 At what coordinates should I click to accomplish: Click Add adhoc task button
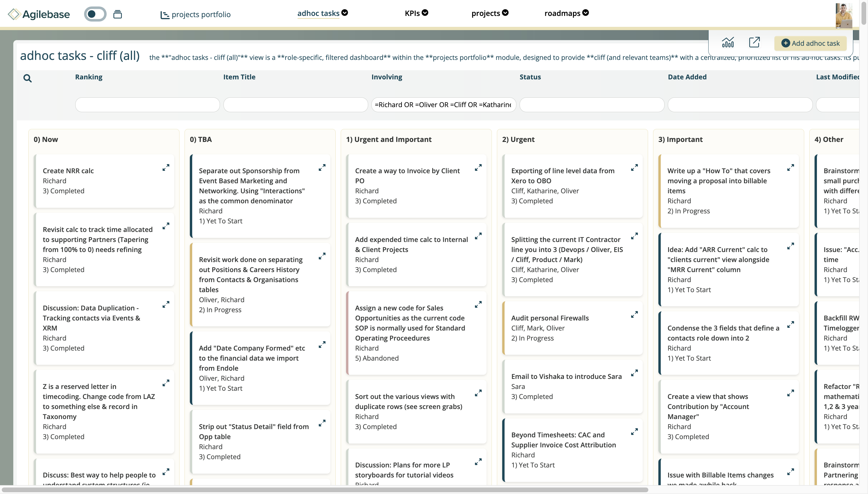tap(810, 43)
